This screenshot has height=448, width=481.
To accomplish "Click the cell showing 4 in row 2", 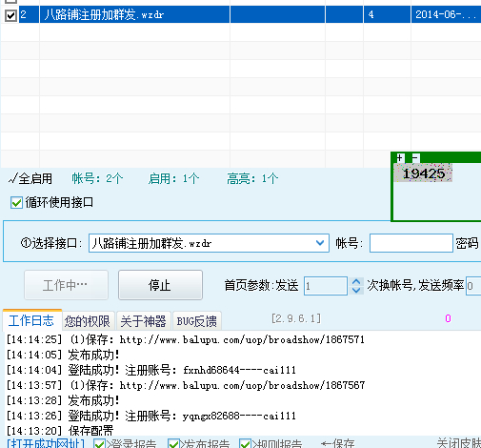I will pos(387,14).
